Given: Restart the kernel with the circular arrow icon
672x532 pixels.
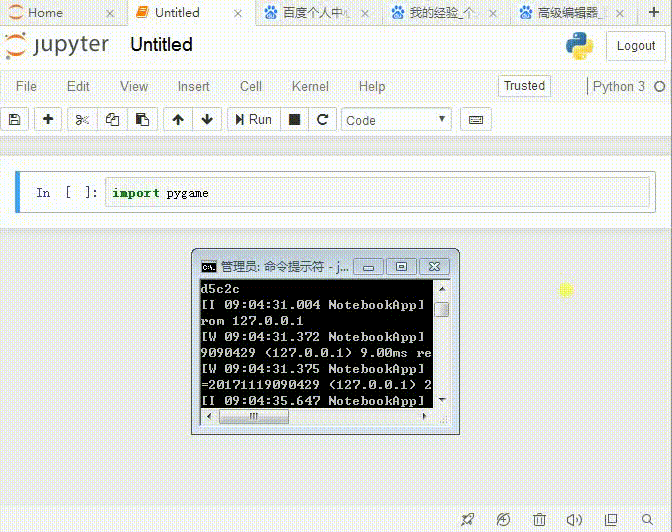Looking at the screenshot, I should (322, 119).
